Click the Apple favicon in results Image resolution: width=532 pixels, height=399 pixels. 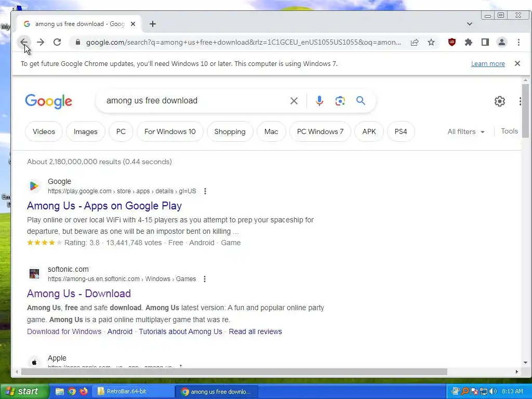point(34,362)
